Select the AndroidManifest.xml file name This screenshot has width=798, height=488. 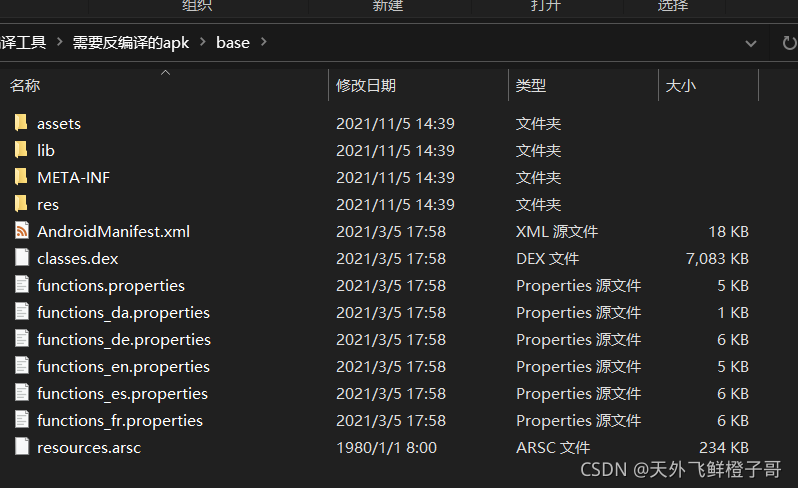pos(113,232)
